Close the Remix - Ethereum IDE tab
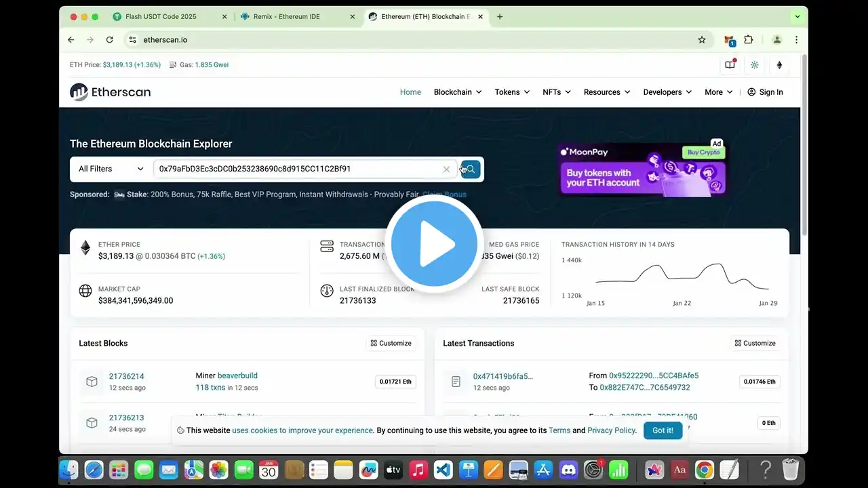This screenshot has height=488, width=868. (x=353, y=17)
